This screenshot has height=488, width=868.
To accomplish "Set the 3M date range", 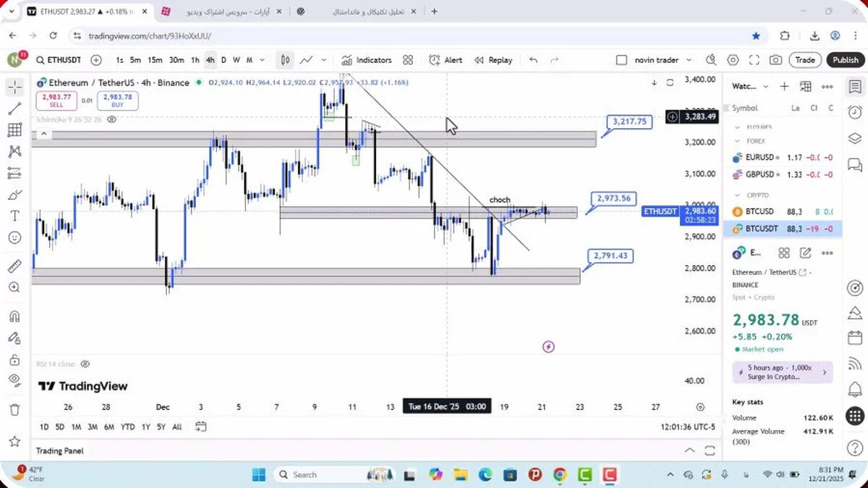I will click(93, 427).
